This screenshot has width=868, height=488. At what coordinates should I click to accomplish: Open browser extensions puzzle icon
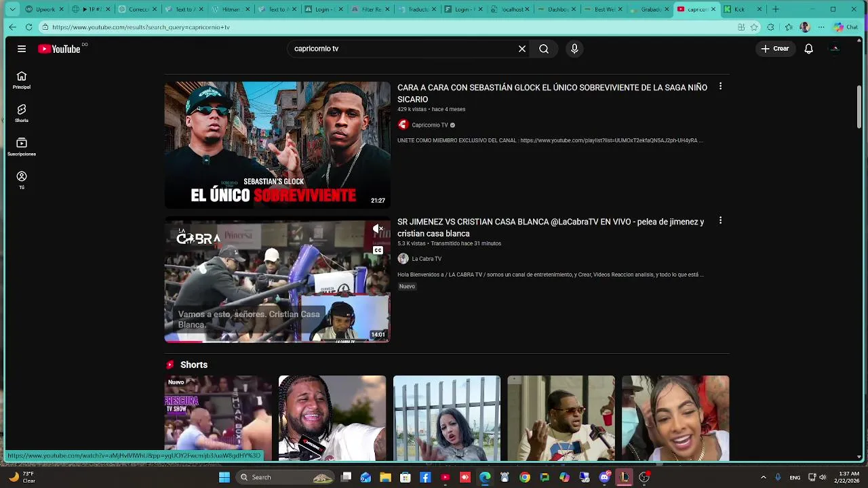770,27
